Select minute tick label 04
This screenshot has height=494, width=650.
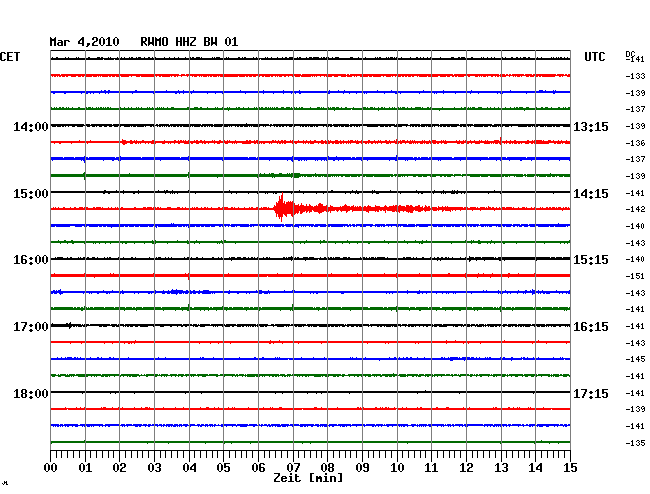(189, 468)
